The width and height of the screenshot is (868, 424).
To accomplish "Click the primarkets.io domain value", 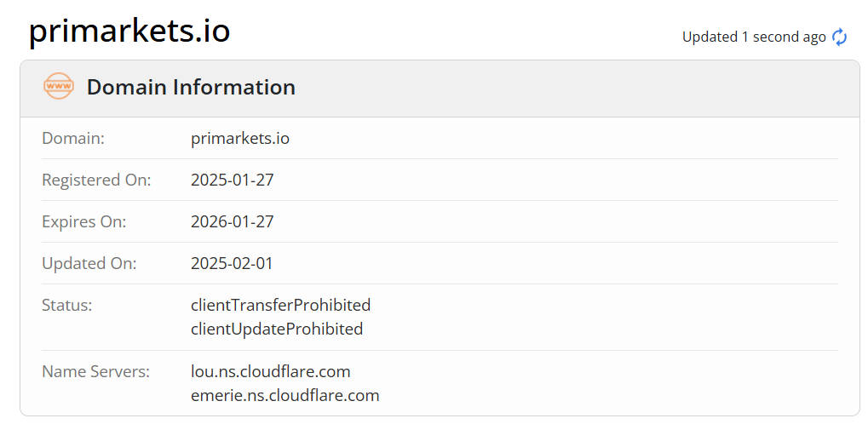I will [x=240, y=138].
